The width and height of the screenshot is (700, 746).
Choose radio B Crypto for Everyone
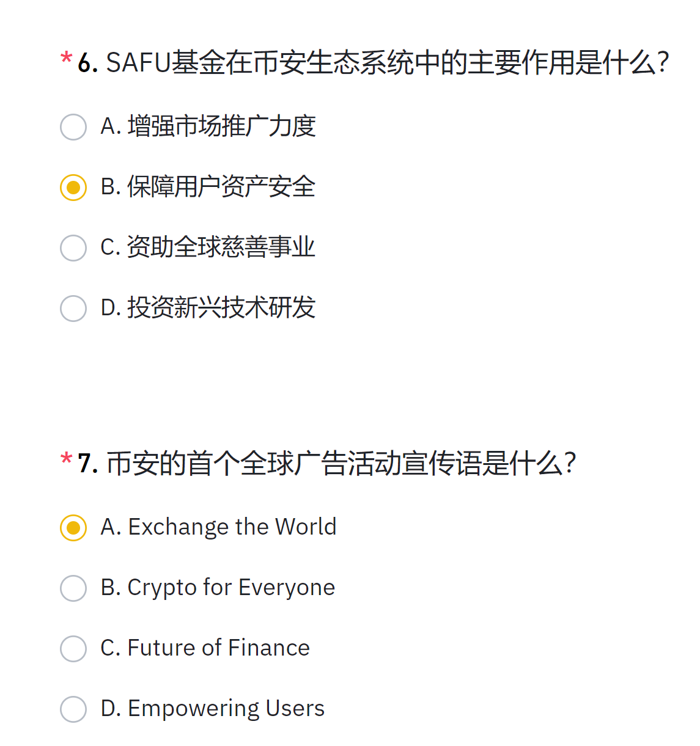click(x=73, y=588)
